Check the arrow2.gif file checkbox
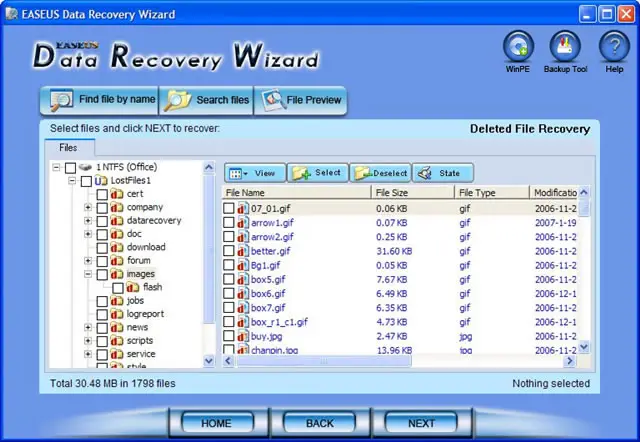 (229, 237)
